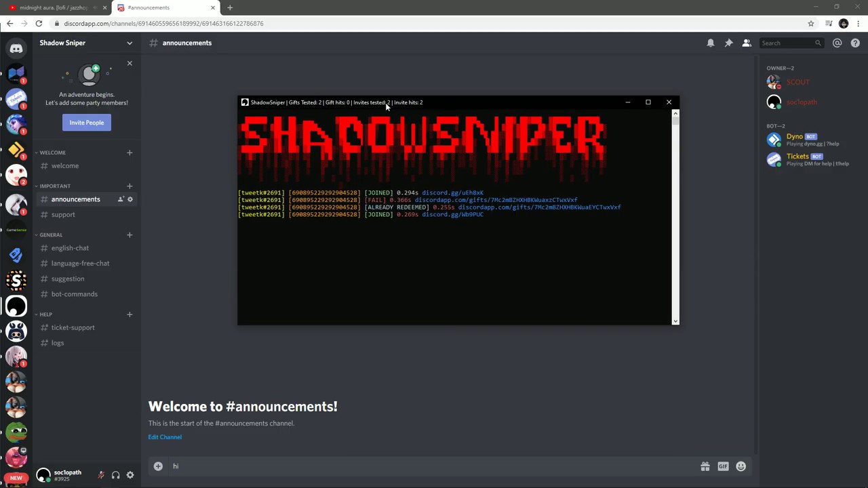Open Chrome media control icon
The image size is (868, 488).
pos(829,24)
